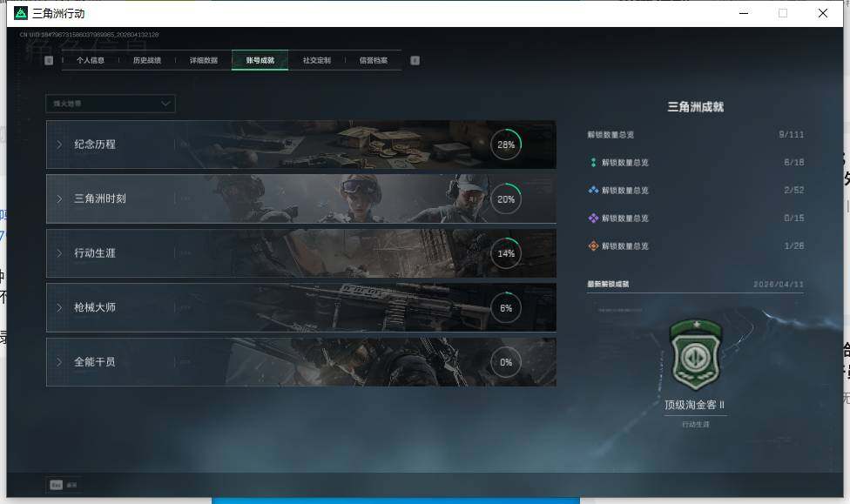Open the 信誉档案 tab
The width and height of the screenshot is (850, 504).
coord(373,60)
